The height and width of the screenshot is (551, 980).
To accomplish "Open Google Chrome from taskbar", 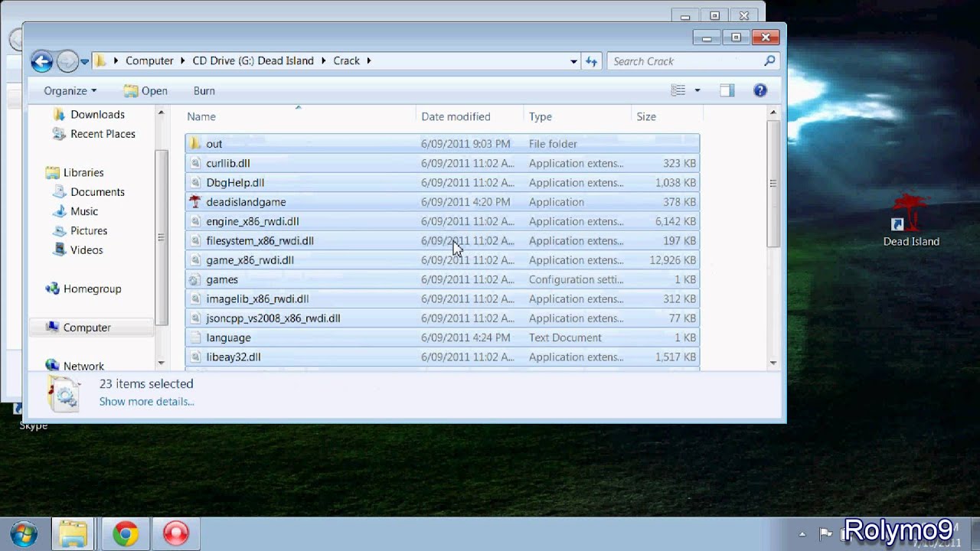I will (126, 533).
